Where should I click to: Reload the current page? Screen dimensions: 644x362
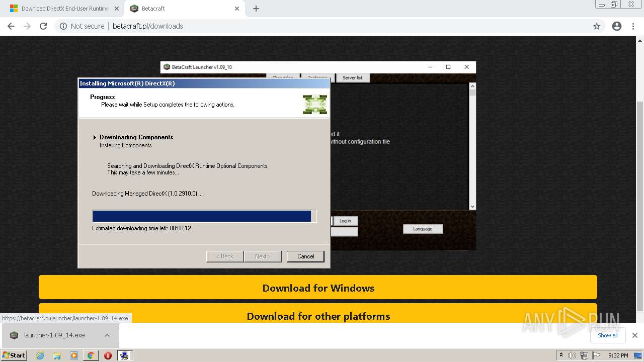[43, 26]
